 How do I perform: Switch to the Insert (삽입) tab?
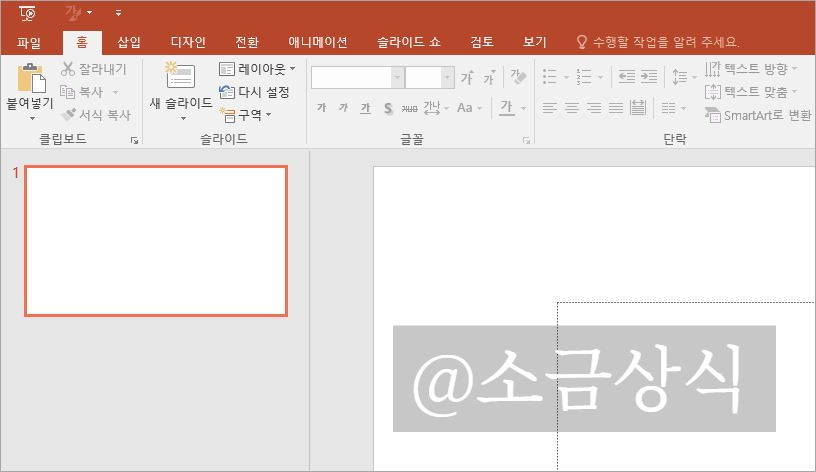tap(129, 43)
